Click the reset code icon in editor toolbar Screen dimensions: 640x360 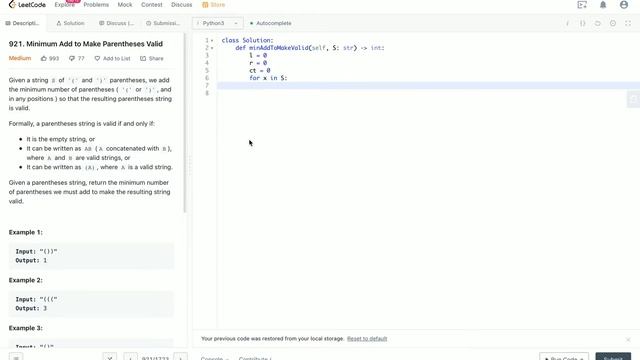coord(598,23)
